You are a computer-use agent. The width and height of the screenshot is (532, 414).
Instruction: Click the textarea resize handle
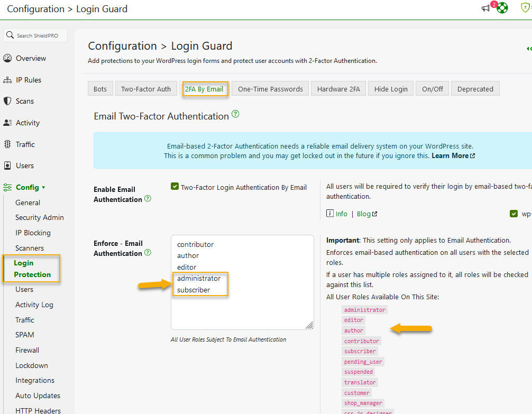(309, 325)
